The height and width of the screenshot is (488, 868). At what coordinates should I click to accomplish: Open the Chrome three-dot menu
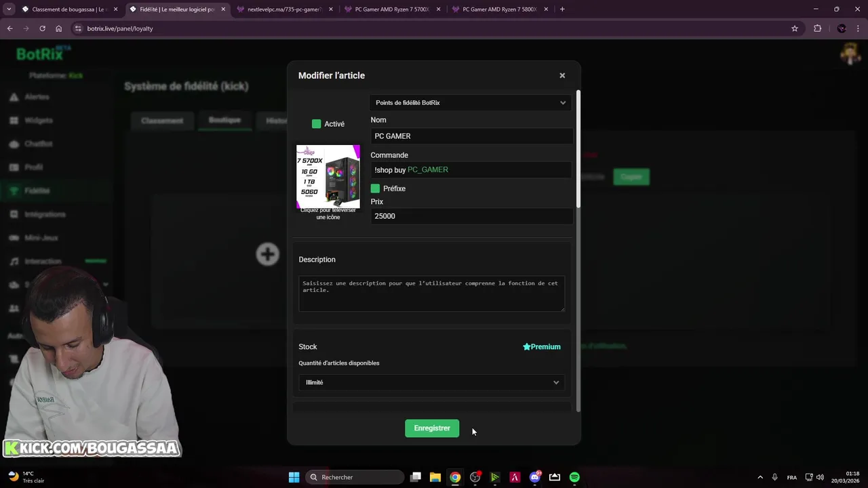pos(858,28)
